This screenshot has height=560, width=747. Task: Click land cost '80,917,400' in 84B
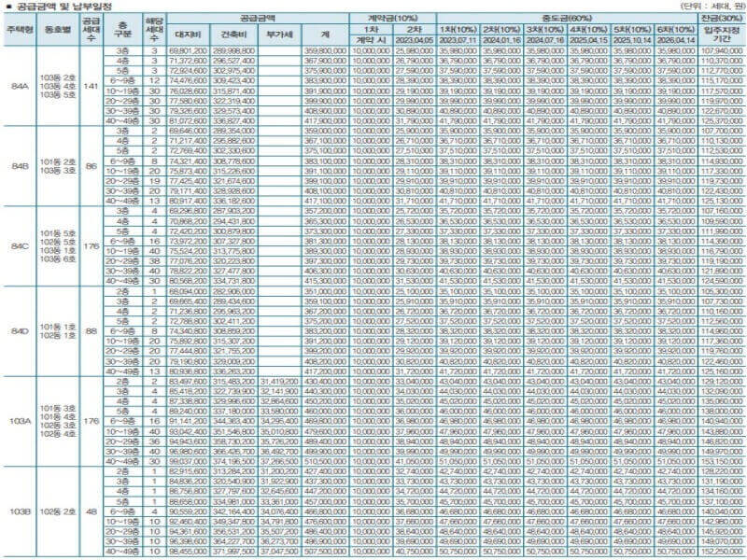(188, 201)
